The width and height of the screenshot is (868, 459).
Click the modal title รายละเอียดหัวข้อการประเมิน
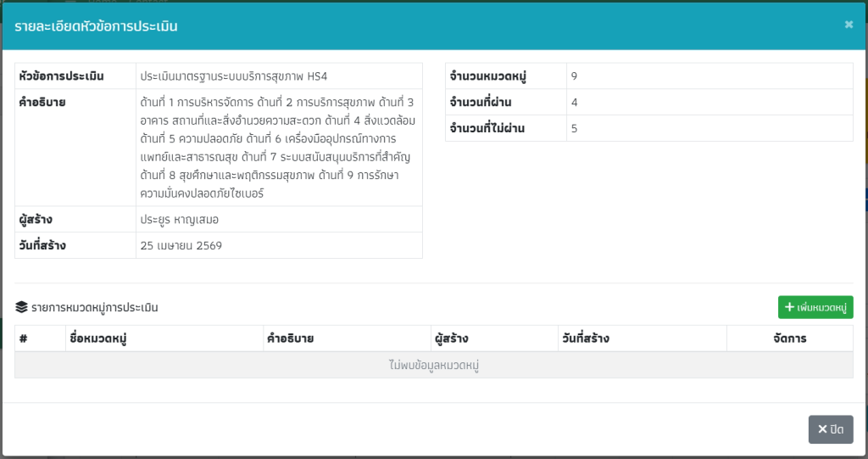point(96,26)
